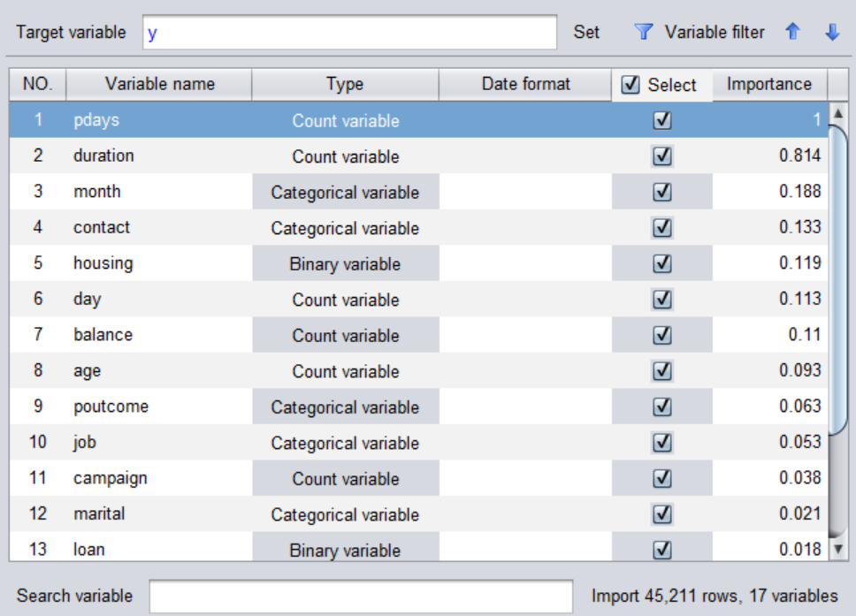Click the Target variable text field
The width and height of the screenshot is (856, 616).
click(349, 33)
